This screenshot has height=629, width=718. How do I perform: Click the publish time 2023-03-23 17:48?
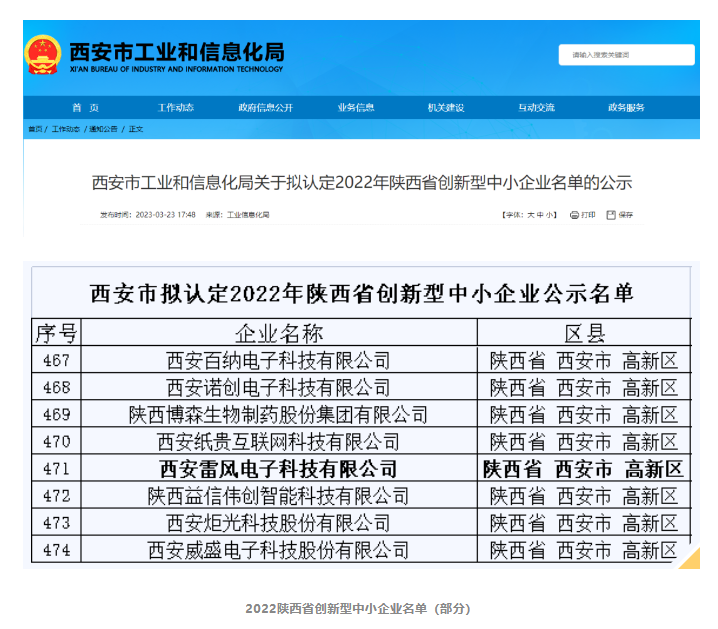tap(165, 215)
